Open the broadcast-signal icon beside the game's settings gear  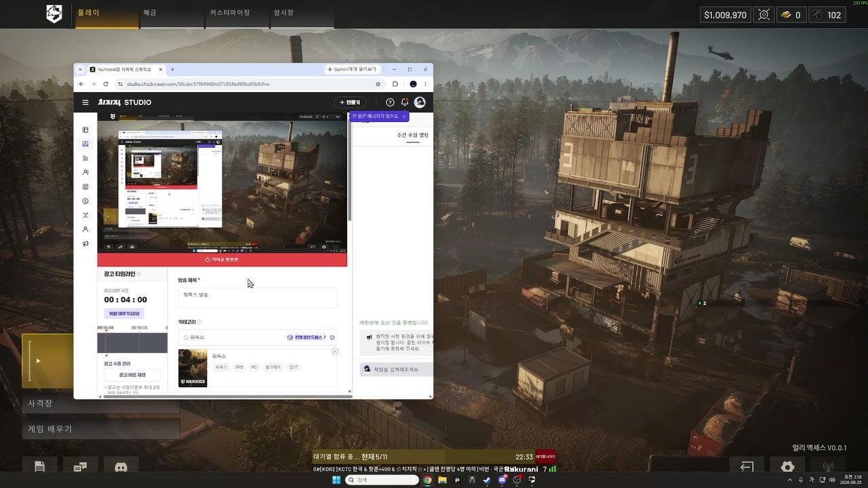(x=828, y=467)
